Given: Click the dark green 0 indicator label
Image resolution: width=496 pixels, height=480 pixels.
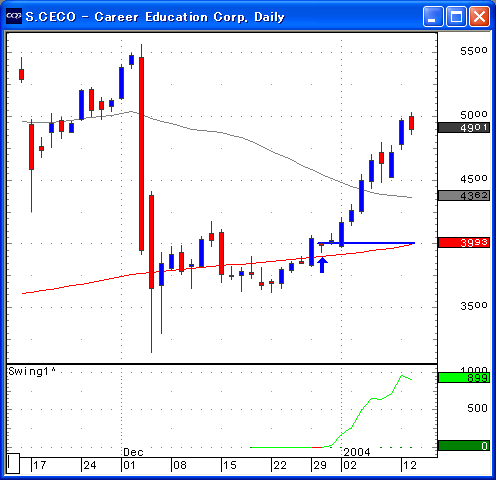Looking at the screenshot, I should 464,445.
